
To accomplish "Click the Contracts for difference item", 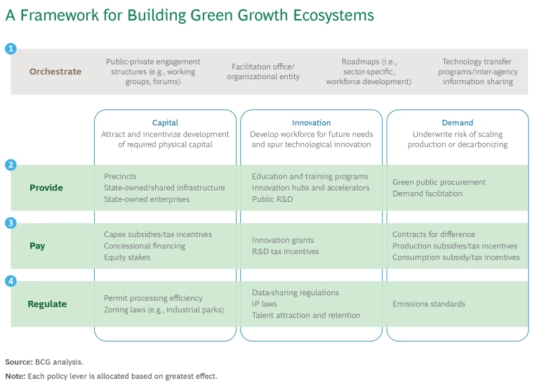I will (x=434, y=234).
